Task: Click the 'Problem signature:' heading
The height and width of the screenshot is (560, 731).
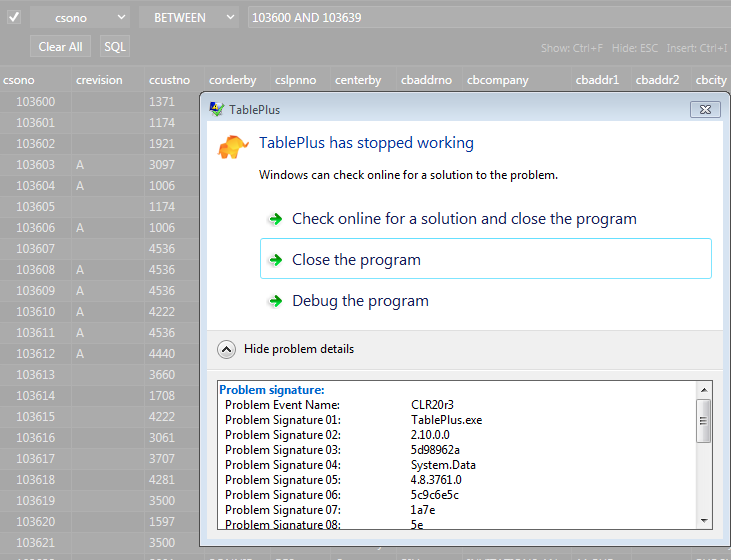Action: (272, 390)
